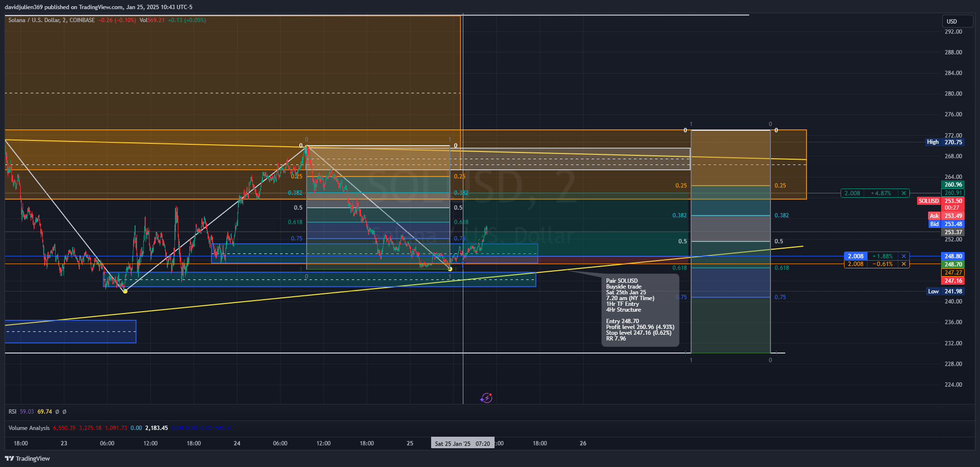Click the -0.61% loss value
This screenshot has width=980, height=467.
[x=883, y=264]
